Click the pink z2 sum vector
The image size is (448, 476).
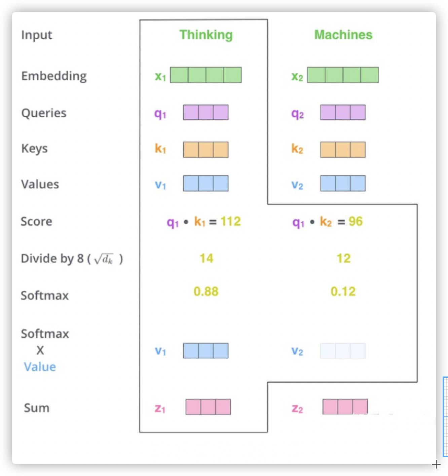(x=345, y=407)
